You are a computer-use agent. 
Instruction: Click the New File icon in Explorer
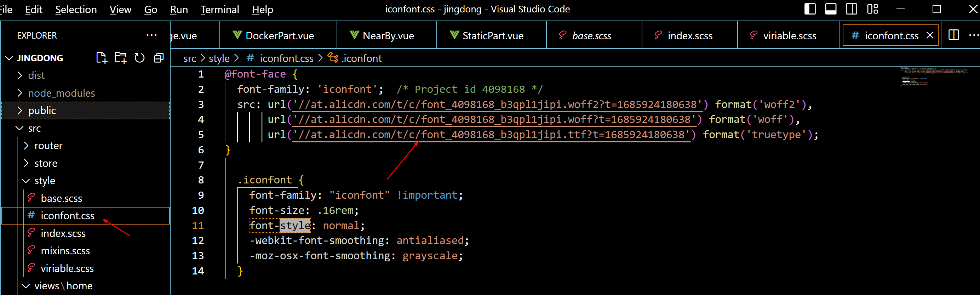[102, 58]
